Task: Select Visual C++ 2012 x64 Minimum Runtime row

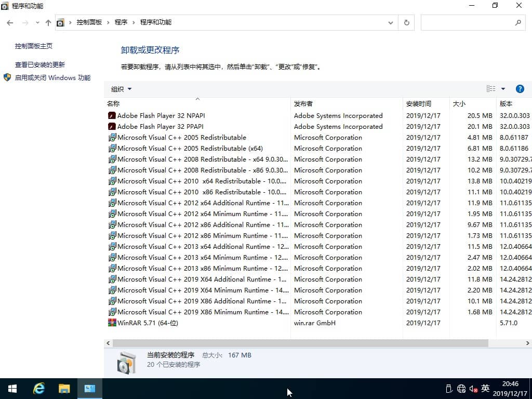Action: (318, 214)
